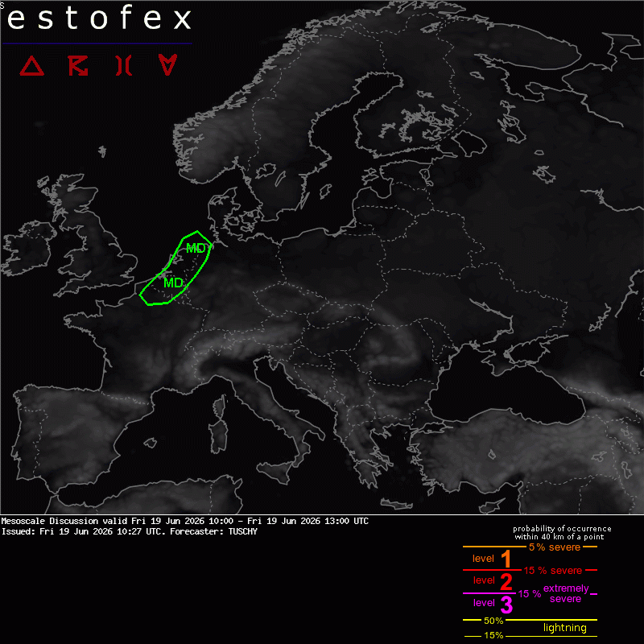Click the estofex logo title
Screen dimensions: 644x644
[99, 19]
